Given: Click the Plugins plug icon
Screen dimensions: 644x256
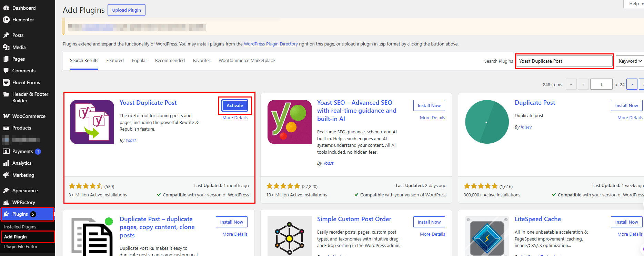Looking at the screenshot, I should pos(6,214).
